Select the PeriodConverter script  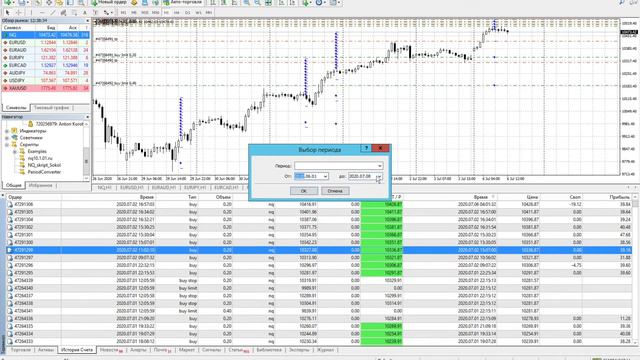(x=44, y=172)
